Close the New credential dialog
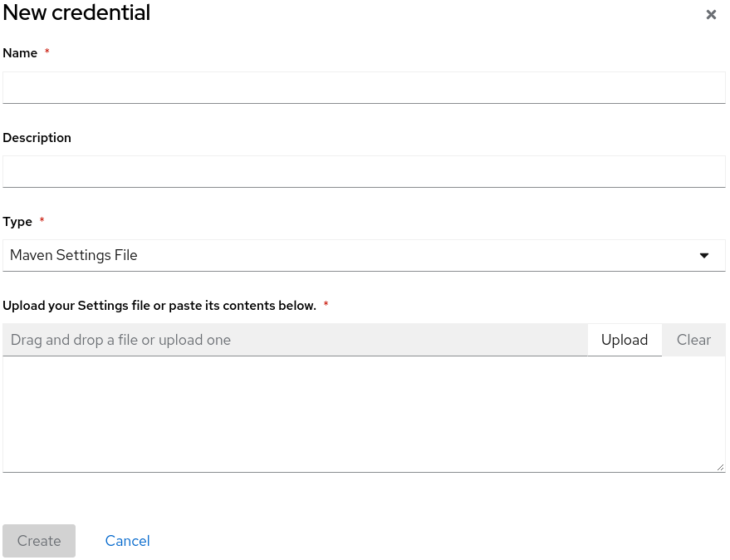 click(x=711, y=15)
